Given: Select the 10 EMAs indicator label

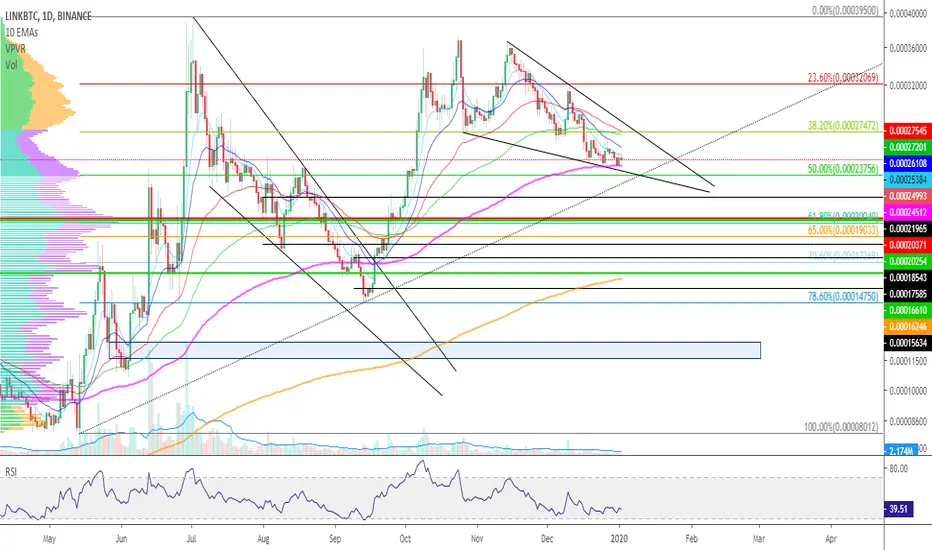Looking at the screenshot, I should pos(21,32).
